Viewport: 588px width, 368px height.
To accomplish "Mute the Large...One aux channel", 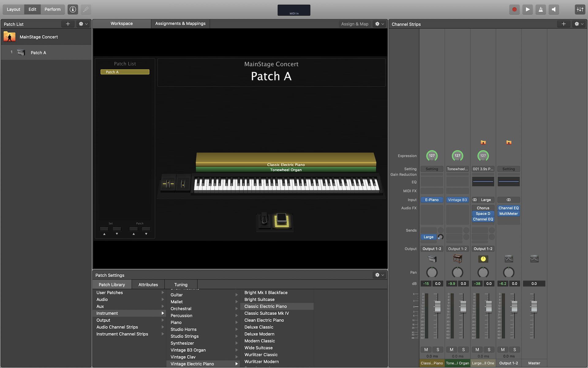I will (x=477, y=350).
